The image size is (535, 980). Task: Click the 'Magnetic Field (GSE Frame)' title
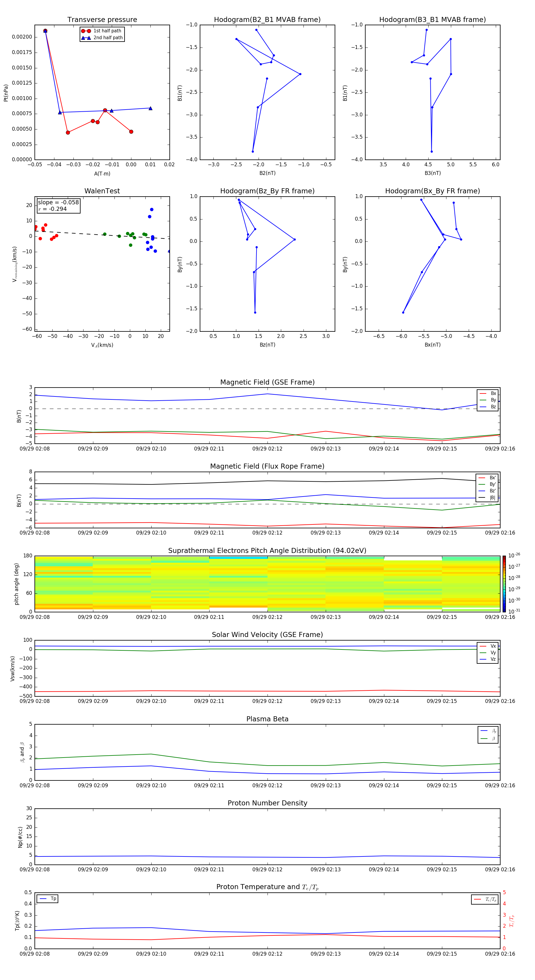tap(267, 382)
